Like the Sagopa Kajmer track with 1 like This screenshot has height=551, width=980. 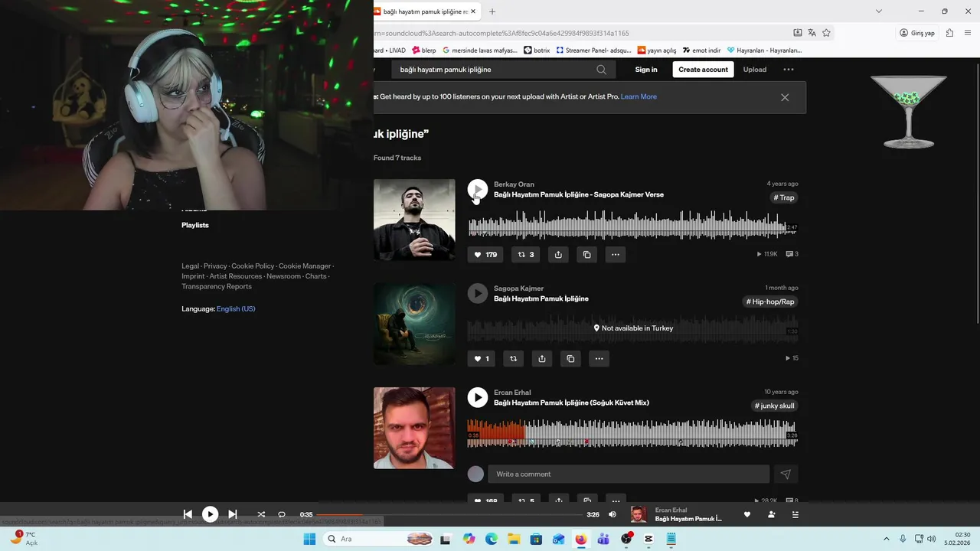coord(482,359)
